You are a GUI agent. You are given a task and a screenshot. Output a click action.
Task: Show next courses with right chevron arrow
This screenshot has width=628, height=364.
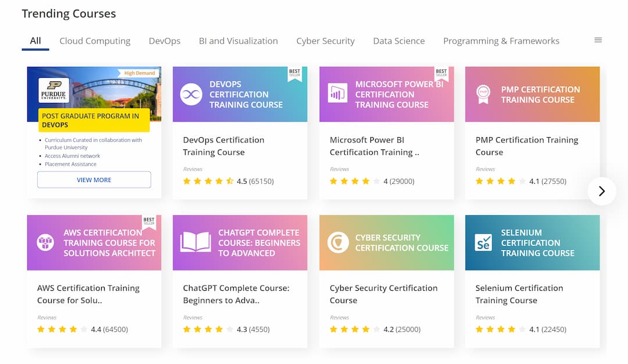click(x=602, y=191)
